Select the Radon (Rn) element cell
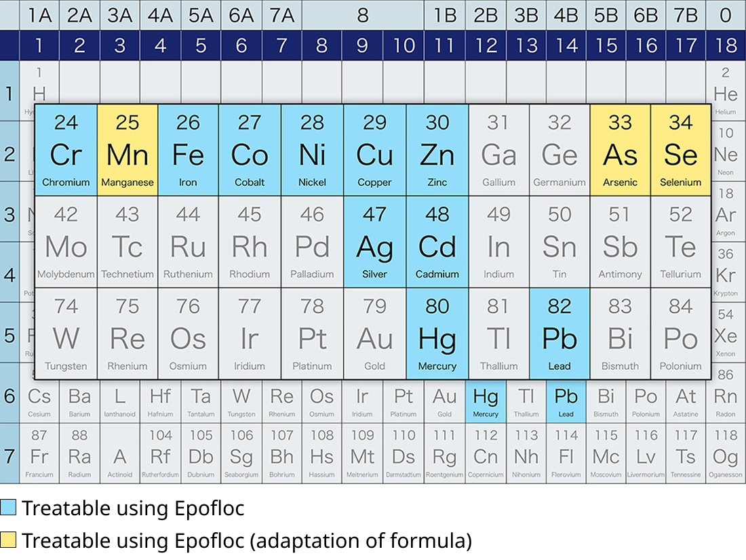The height and width of the screenshot is (560, 746). (x=725, y=395)
